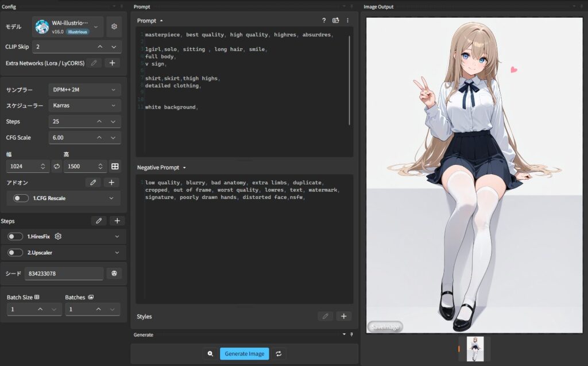
Task: Open the sampler dropdown showing DPM++ 2M
Action: [x=84, y=90]
